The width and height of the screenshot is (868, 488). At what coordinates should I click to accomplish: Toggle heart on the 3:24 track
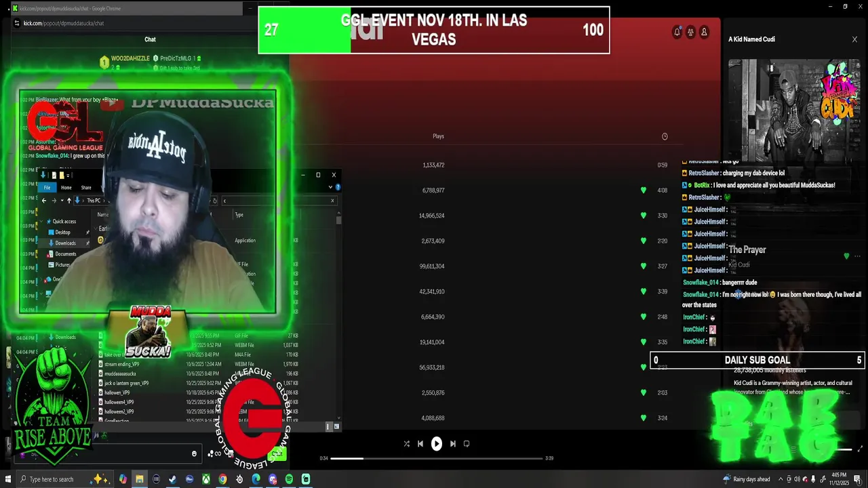click(x=644, y=418)
